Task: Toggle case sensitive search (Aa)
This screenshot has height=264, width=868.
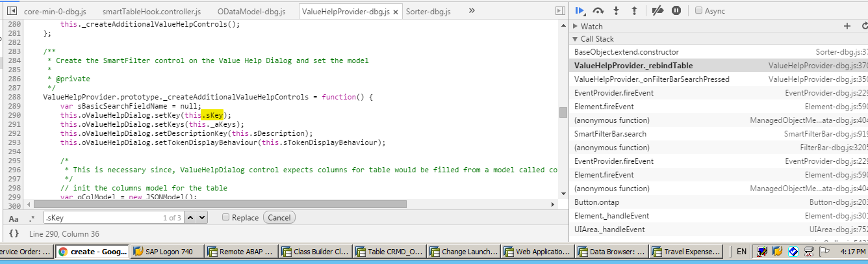Action: pyautogui.click(x=14, y=218)
